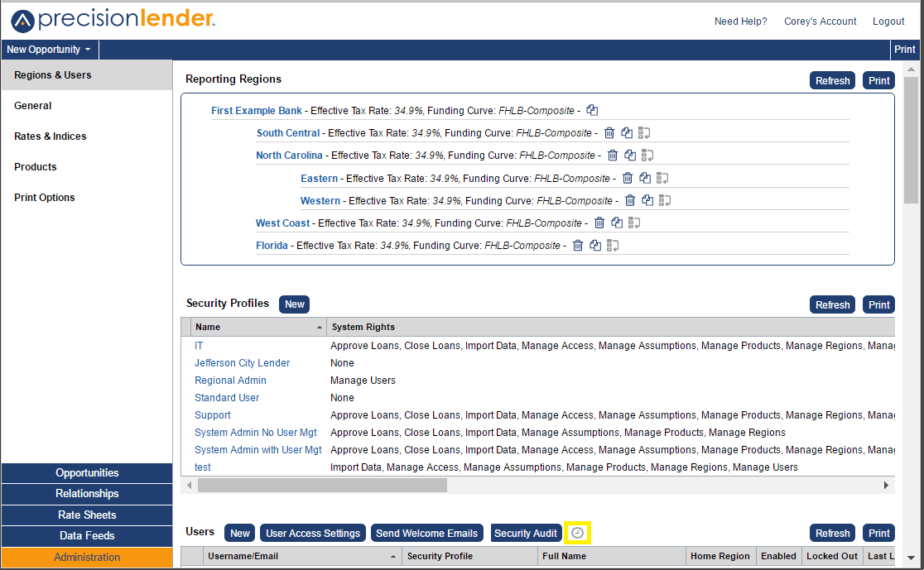Open the Regional Admin security profile
Image resolution: width=924 pixels, height=570 pixels.
click(230, 381)
